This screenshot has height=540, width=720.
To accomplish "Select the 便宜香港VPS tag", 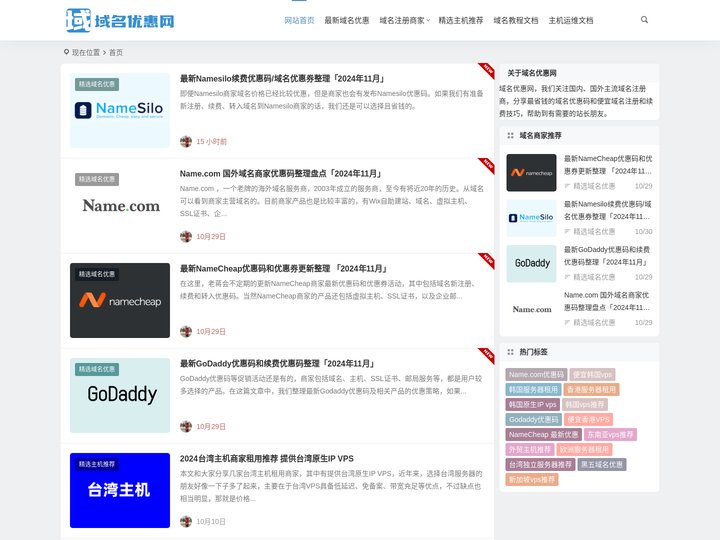I will pos(588,420).
